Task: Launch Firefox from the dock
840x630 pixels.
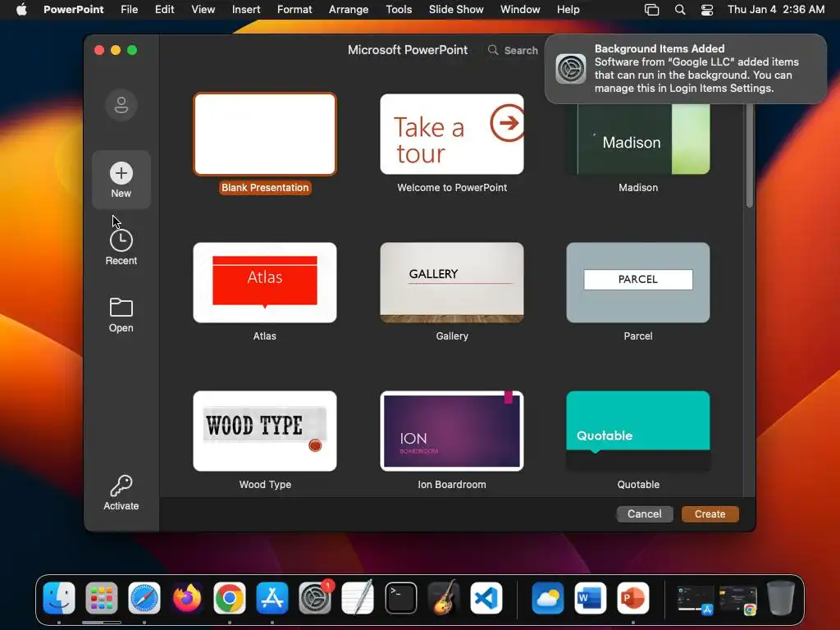Action: click(x=187, y=598)
